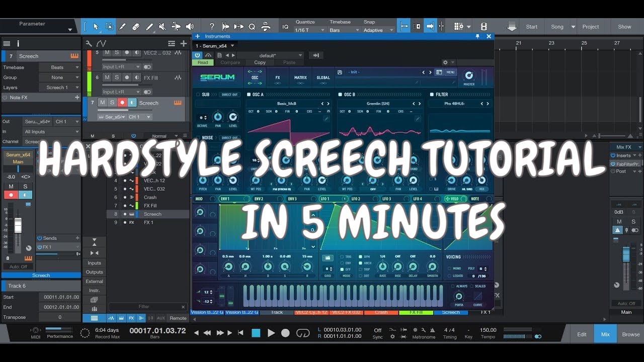Open the Layers Screech 1 dropdown
644x362 pixels.
click(x=59, y=87)
